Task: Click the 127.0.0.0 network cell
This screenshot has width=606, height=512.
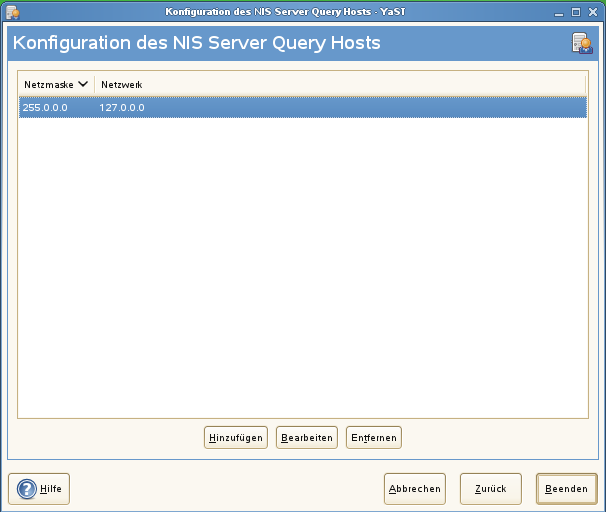Action: pyautogui.click(x=122, y=107)
